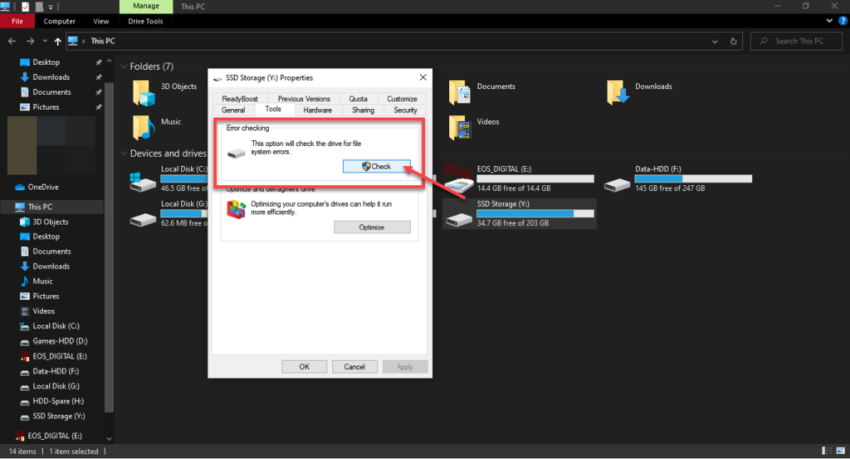
Task: Switch to the Hardware tab
Action: pyautogui.click(x=318, y=110)
